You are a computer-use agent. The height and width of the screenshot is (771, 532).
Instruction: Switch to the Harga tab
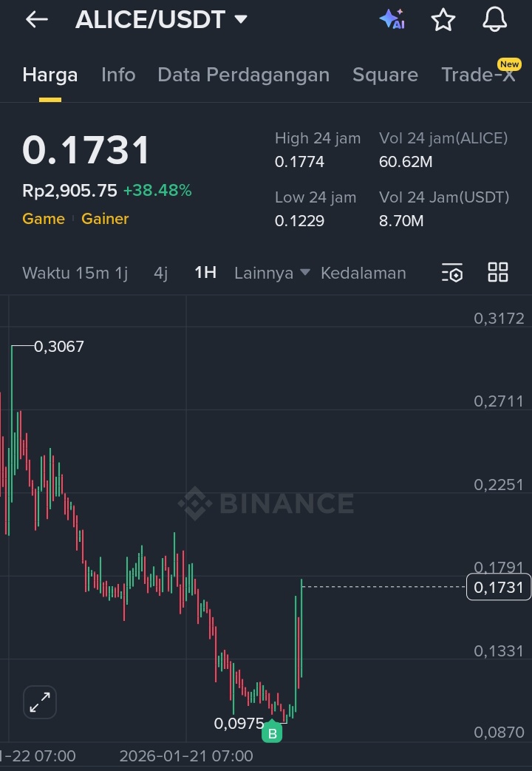[x=50, y=75]
